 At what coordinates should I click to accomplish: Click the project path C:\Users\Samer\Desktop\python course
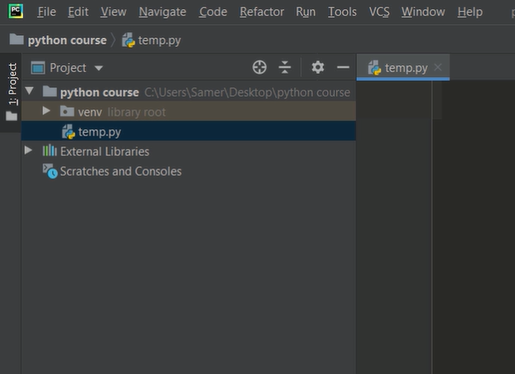[247, 92]
